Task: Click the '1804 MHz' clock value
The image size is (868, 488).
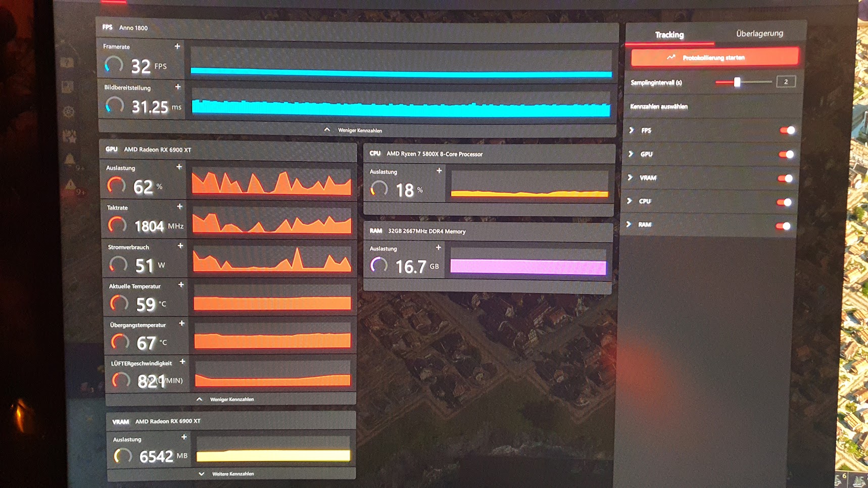Action: coord(159,226)
